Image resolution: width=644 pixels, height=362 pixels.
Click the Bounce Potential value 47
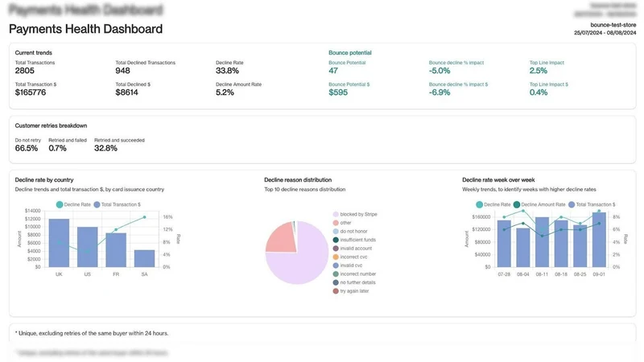(333, 71)
